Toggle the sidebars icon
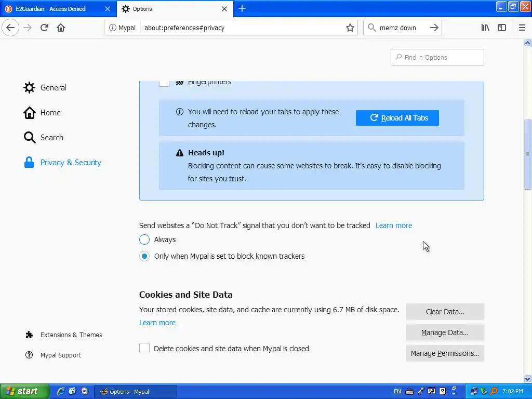This screenshot has width=532, height=399. click(502, 28)
